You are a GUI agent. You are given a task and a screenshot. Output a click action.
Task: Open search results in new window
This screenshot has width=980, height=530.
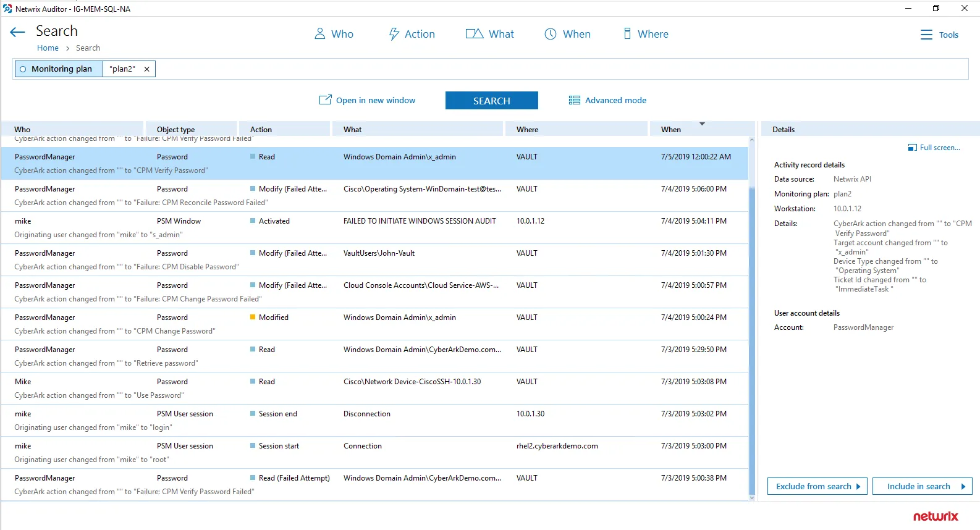pyautogui.click(x=367, y=100)
